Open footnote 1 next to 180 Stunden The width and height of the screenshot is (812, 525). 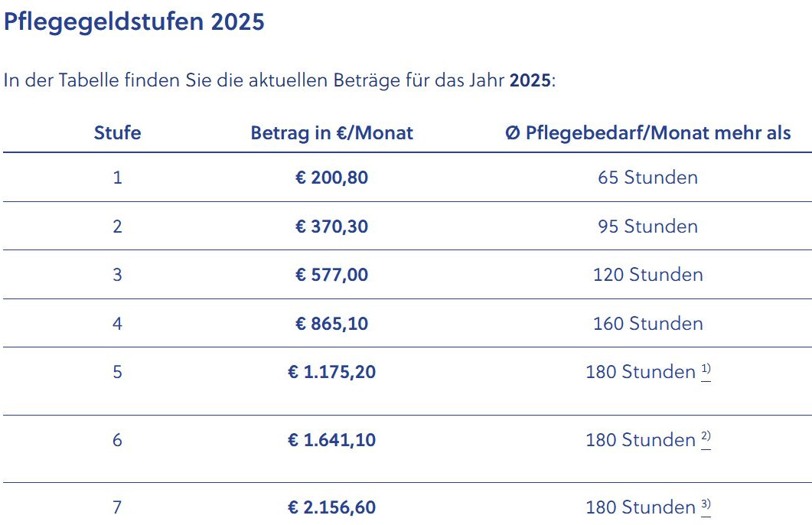(706, 370)
